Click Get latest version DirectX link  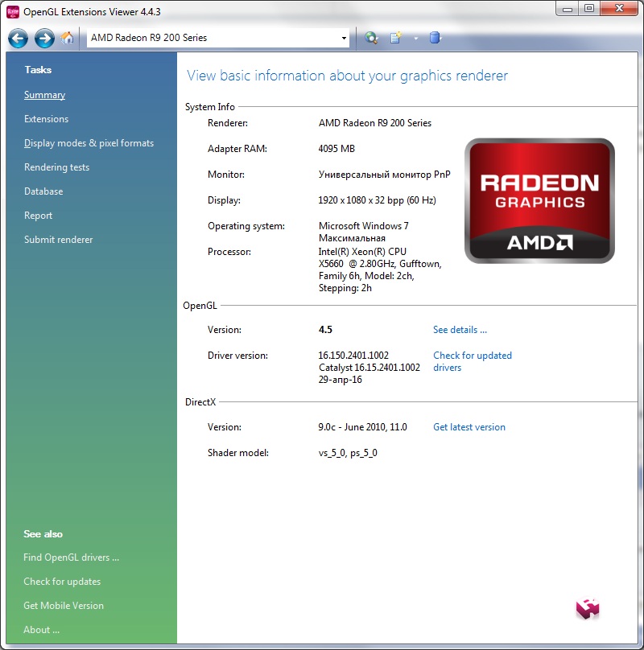(469, 427)
